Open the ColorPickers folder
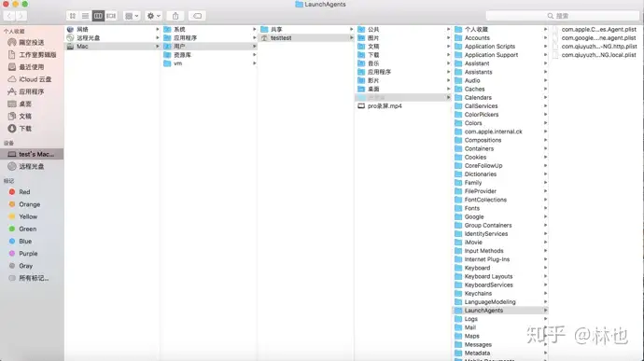644x361 pixels. pos(500,115)
